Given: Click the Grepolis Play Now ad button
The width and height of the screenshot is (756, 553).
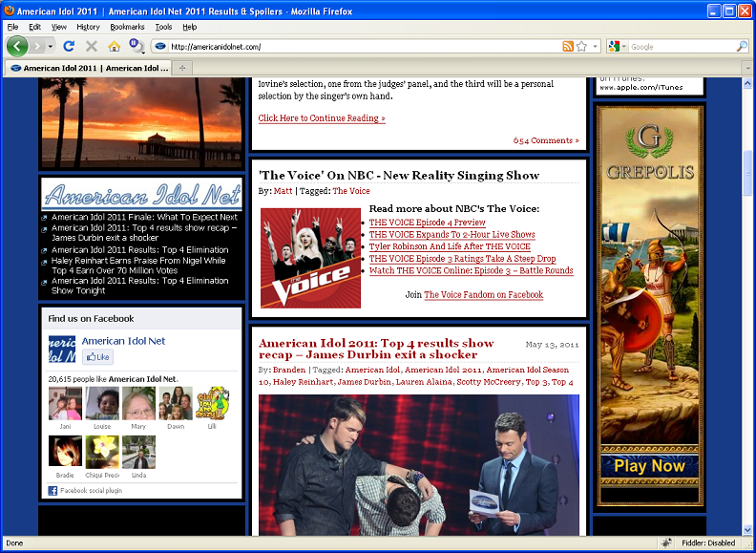Looking at the screenshot, I should (649, 466).
